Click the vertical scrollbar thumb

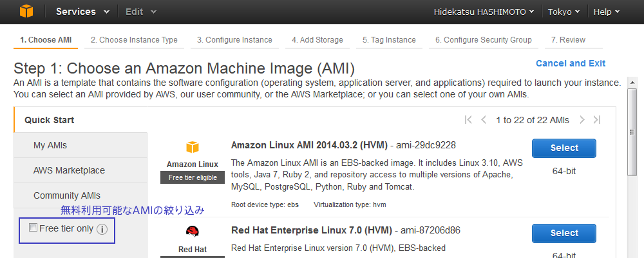[x=632, y=132]
